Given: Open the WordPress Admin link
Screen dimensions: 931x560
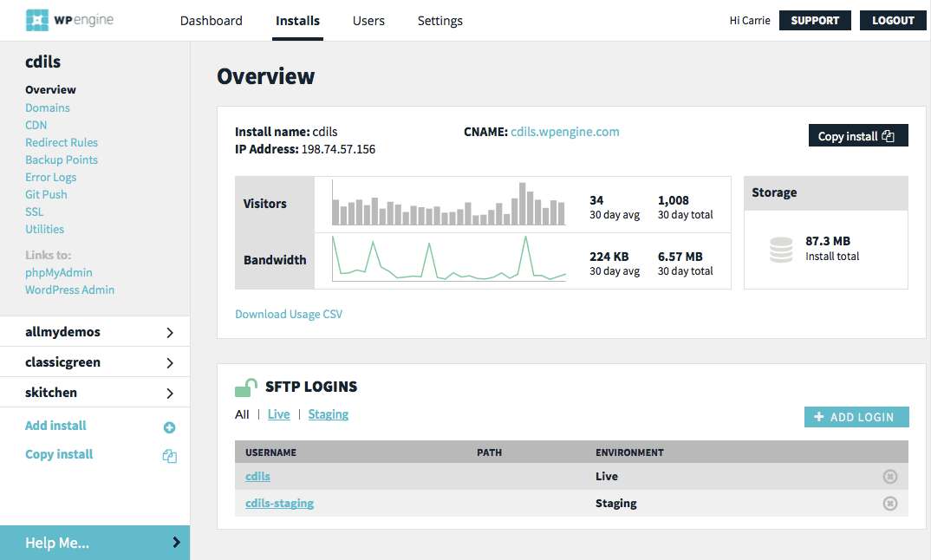Looking at the screenshot, I should click(x=69, y=290).
